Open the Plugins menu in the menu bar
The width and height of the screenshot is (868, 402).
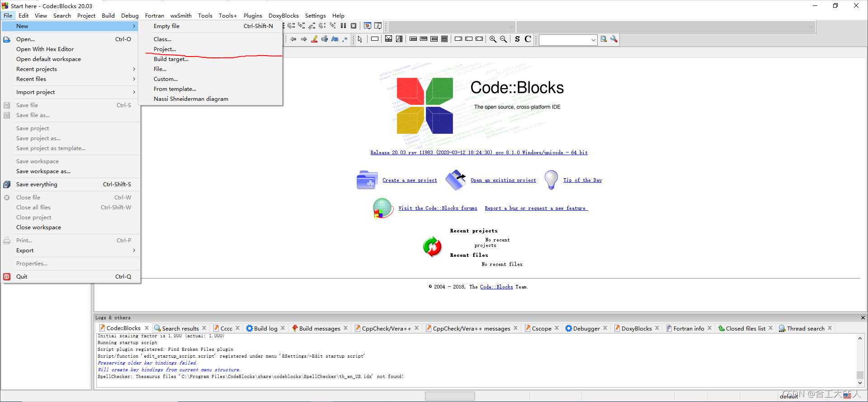[253, 15]
